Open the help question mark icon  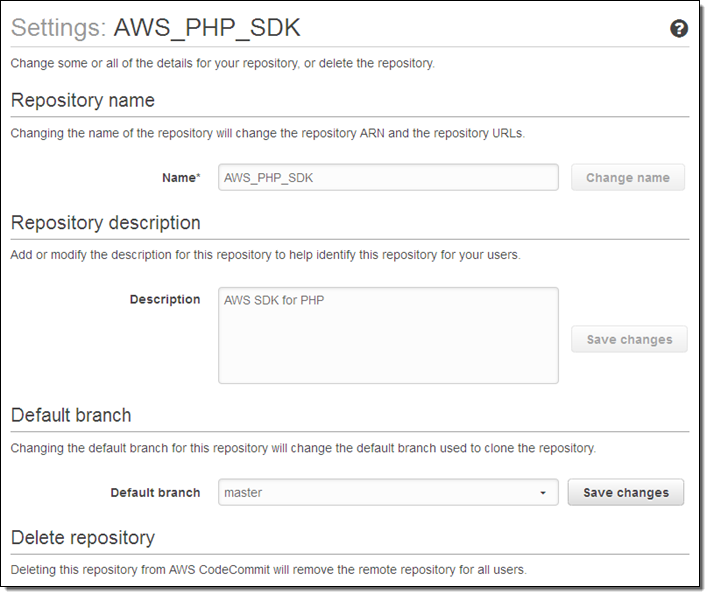679,29
